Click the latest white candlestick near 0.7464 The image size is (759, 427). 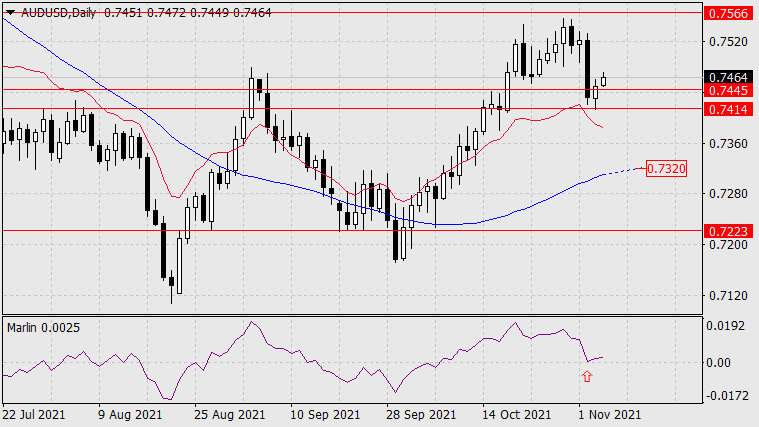603,80
